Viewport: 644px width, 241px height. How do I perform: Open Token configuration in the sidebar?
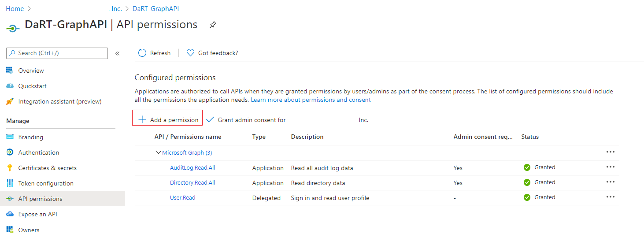[45, 183]
